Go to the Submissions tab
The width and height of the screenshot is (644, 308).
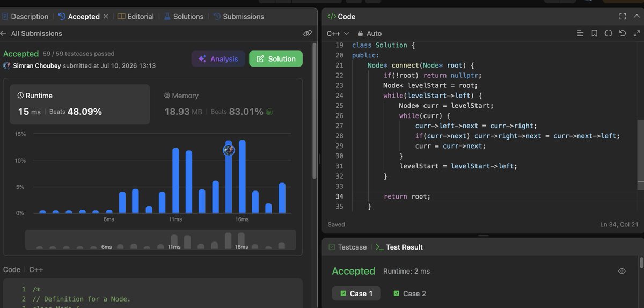coord(239,17)
